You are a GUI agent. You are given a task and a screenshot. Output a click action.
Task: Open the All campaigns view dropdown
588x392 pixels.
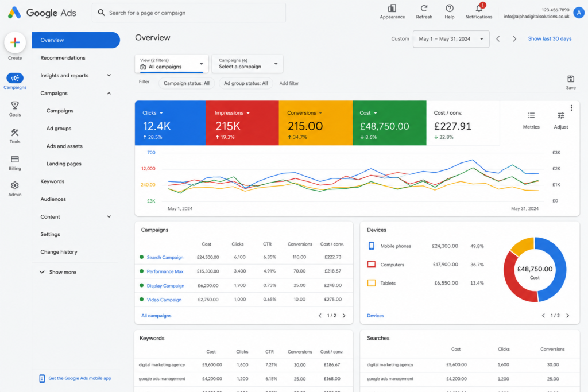pyautogui.click(x=171, y=64)
